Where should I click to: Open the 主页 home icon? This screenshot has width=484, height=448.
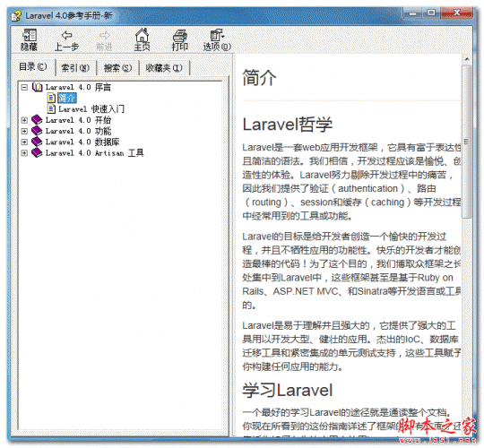tap(142, 35)
